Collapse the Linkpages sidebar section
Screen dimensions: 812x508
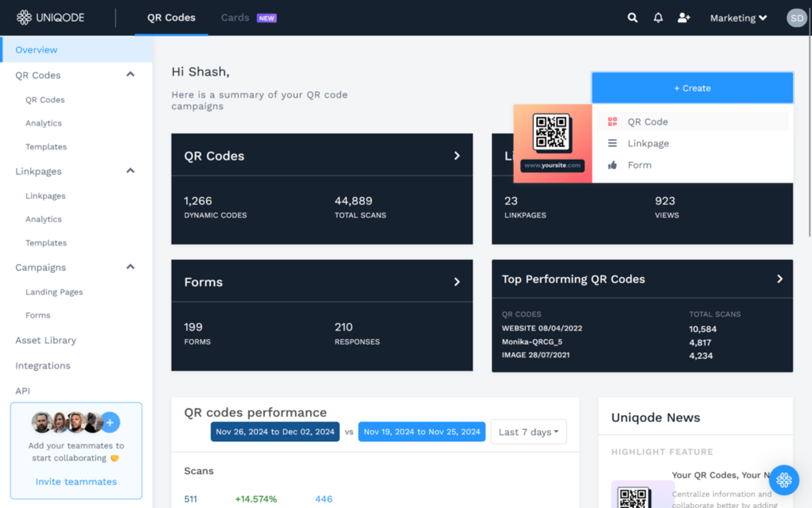tap(130, 171)
